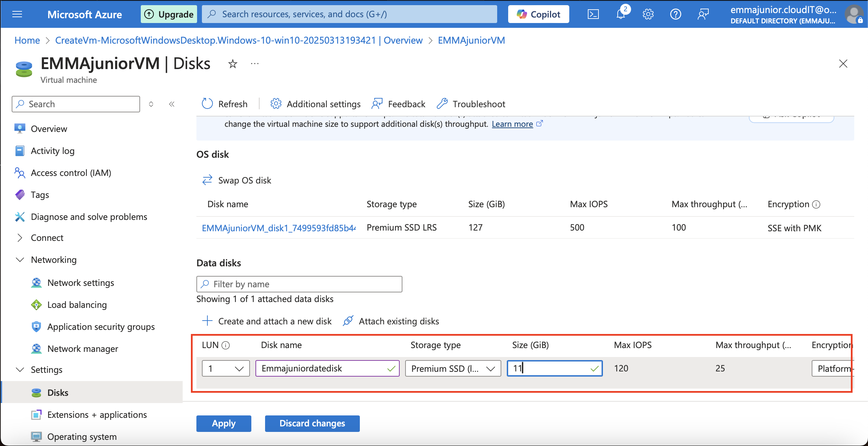The width and height of the screenshot is (868, 446).
Task: Click the top bar feedback person icon
Action: tap(703, 14)
